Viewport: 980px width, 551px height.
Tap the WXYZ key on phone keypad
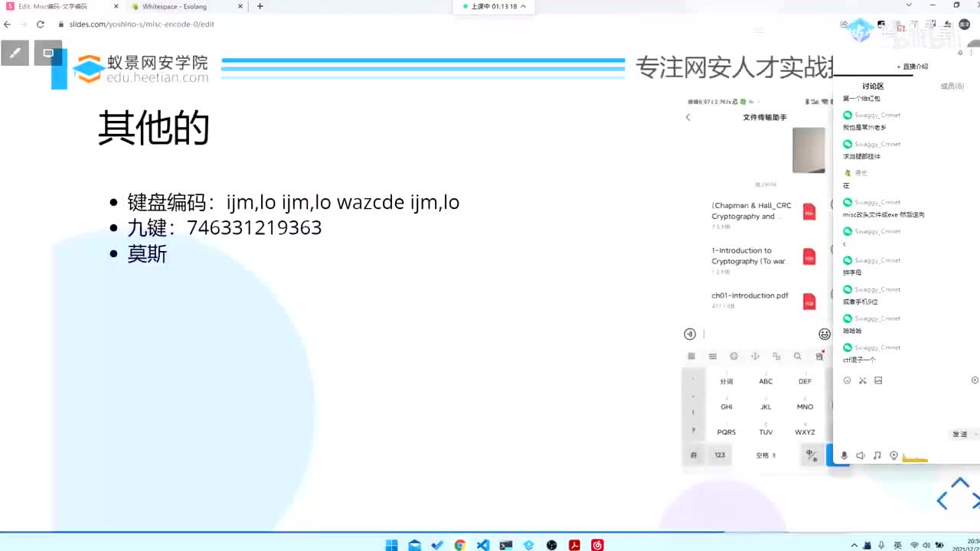click(x=805, y=432)
